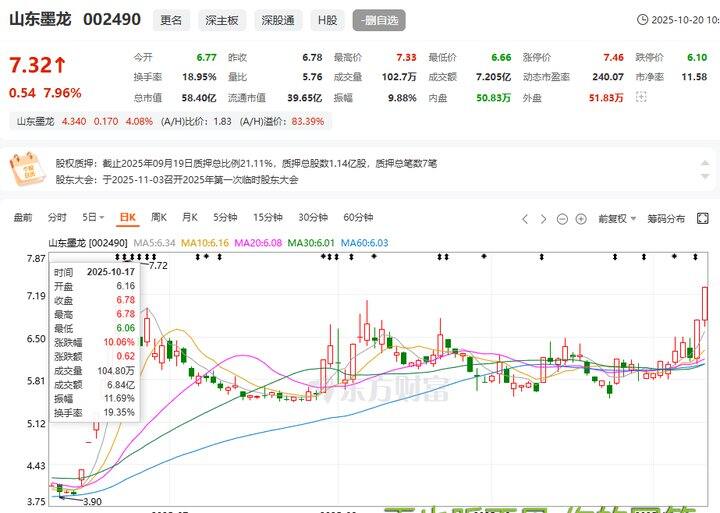Click the 总市值 value 58.40亿

pyautogui.click(x=199, y=98)
